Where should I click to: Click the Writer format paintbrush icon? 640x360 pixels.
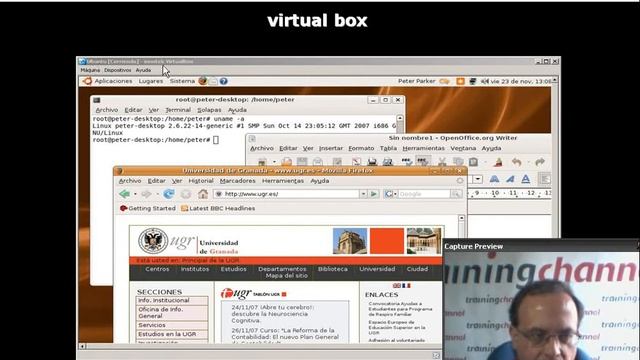498,162
